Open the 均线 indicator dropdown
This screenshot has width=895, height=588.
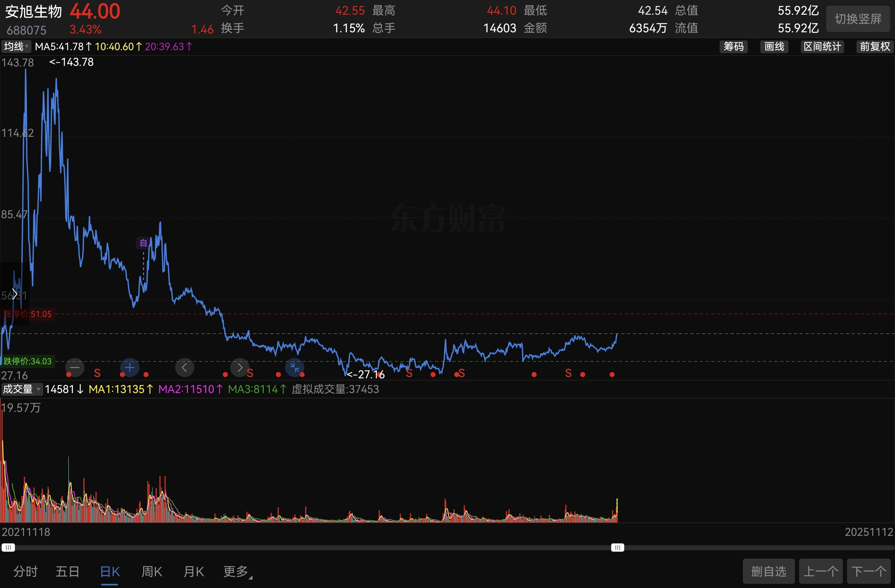[x=16, y=47]
